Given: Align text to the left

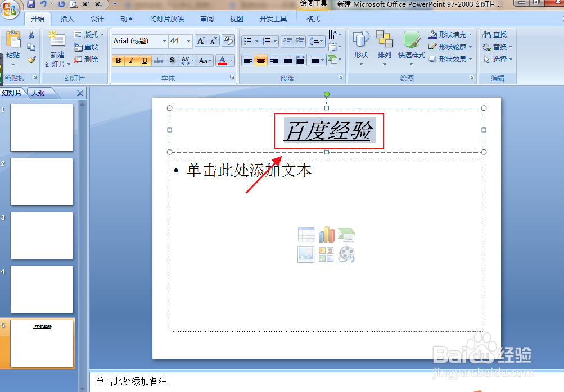Looking at the screenshot, I should click(247, 60).
